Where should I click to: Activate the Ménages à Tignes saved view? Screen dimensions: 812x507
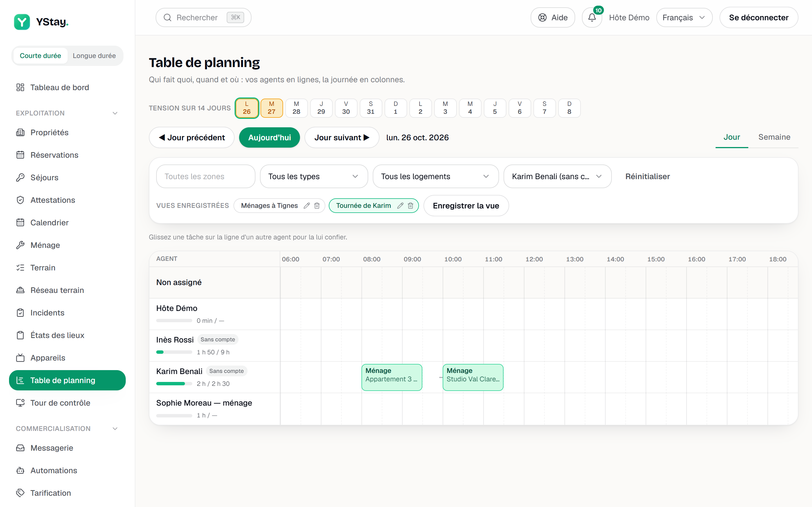point(269,206)
